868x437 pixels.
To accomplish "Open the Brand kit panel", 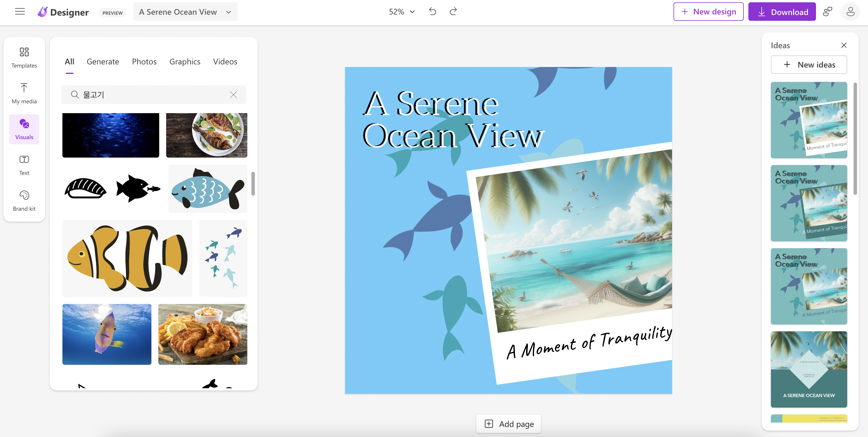I will point(24,201).
